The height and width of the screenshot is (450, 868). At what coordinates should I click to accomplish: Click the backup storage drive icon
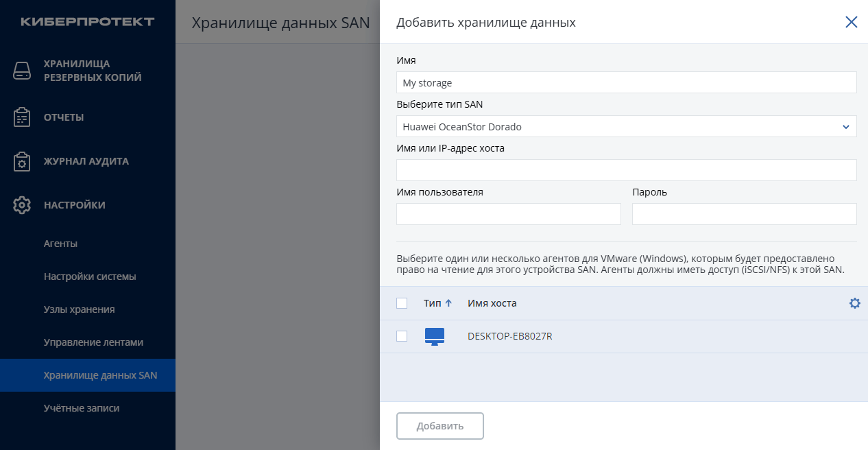pos(23,71)
